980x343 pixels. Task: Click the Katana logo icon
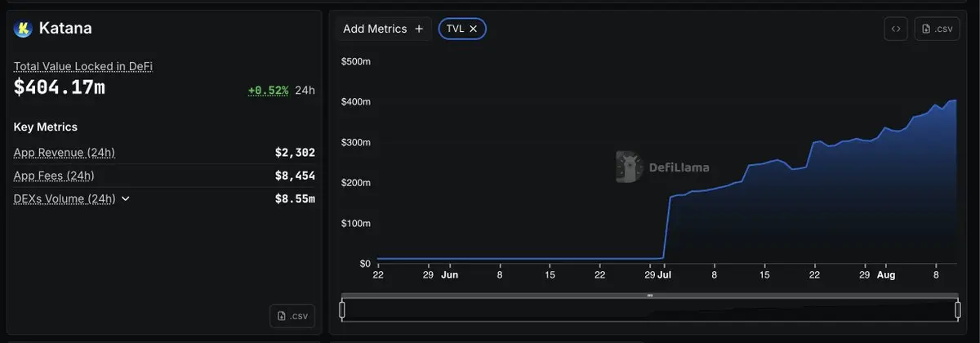pos(23,29)
